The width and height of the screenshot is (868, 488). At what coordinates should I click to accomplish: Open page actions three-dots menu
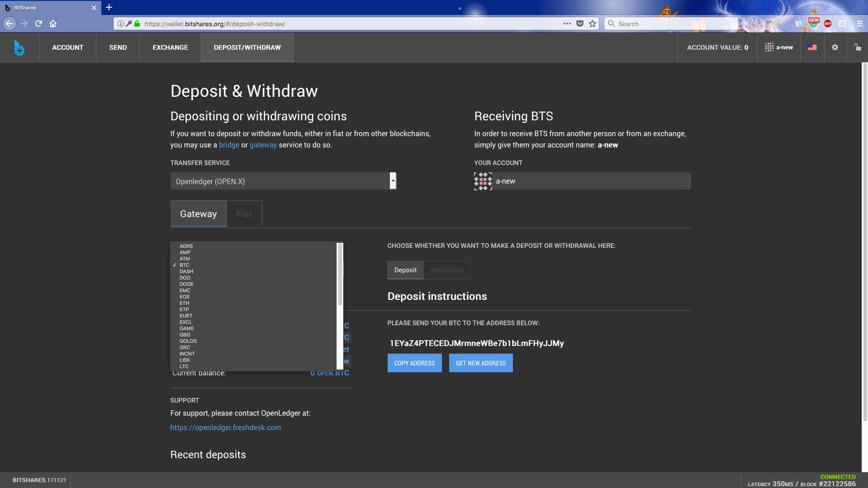pyautogui.click(x=567, y=24)
